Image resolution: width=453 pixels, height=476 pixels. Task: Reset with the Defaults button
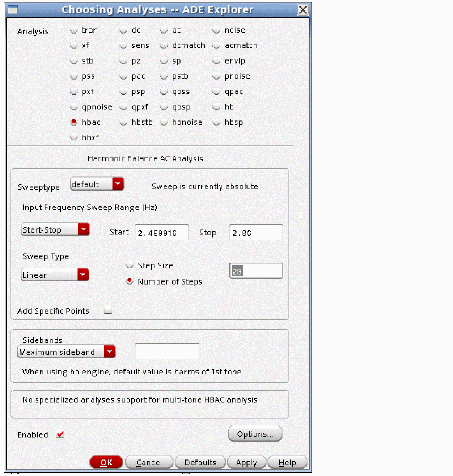(x=200, y=462)
